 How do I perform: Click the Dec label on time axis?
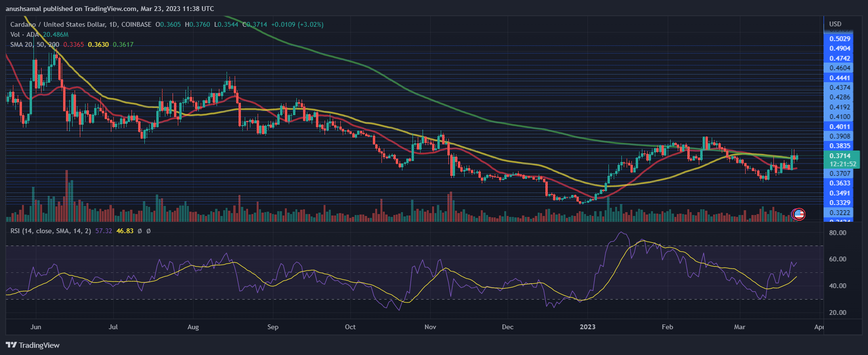tap(508, 327)
